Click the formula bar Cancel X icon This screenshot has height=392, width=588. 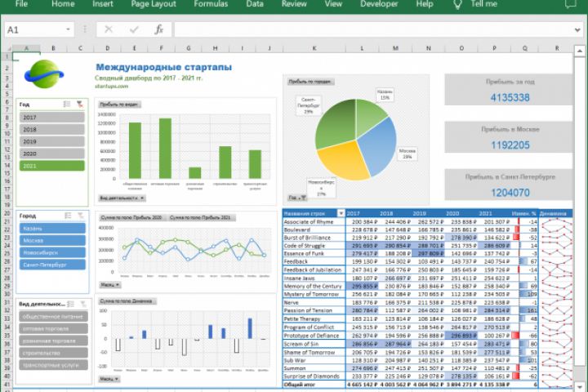click(x=109, y=29)
